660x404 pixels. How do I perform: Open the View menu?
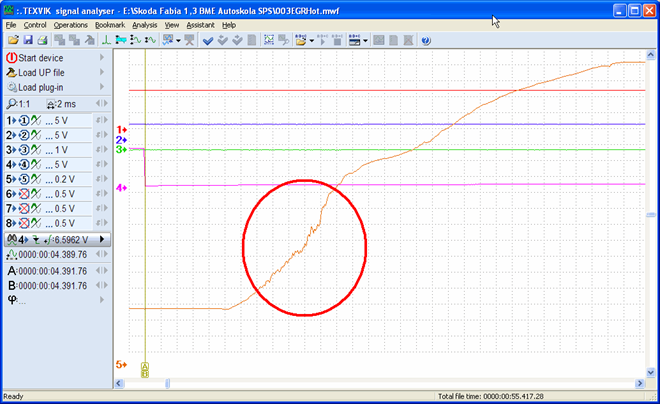pyautogui.click(x=172, y=25)
